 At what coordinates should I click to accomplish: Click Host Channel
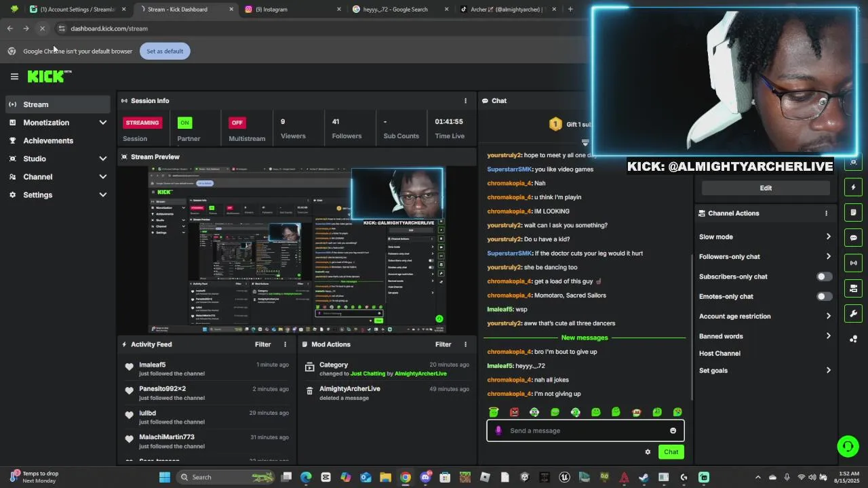(719, 353)
